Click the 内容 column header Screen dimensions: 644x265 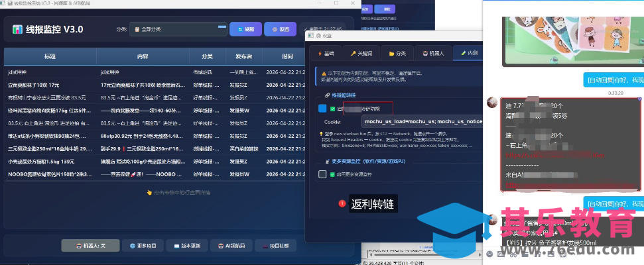click(x=143, y=56)
